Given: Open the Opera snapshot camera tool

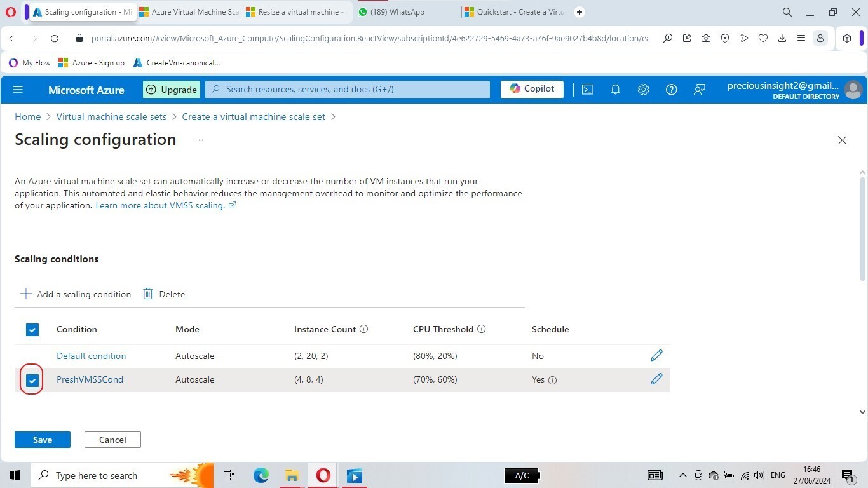Looking at the screenshot, I should point(706,38).
